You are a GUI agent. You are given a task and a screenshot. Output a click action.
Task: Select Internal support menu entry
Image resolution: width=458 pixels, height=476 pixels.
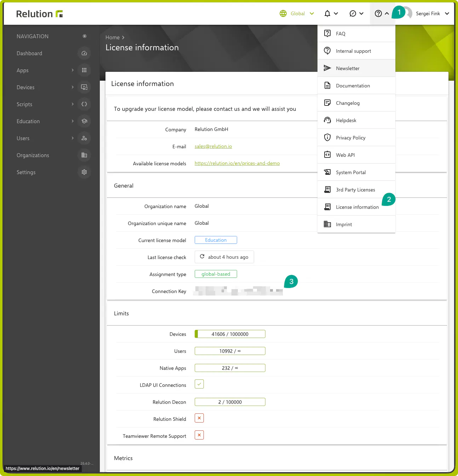click(356, 51)
